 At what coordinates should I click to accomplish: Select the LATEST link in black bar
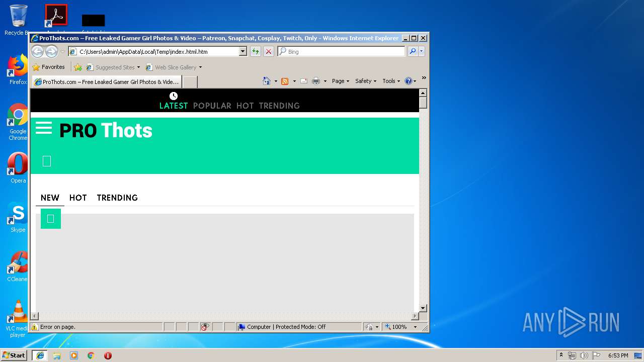pyautogui.click(x=174, y=106)
